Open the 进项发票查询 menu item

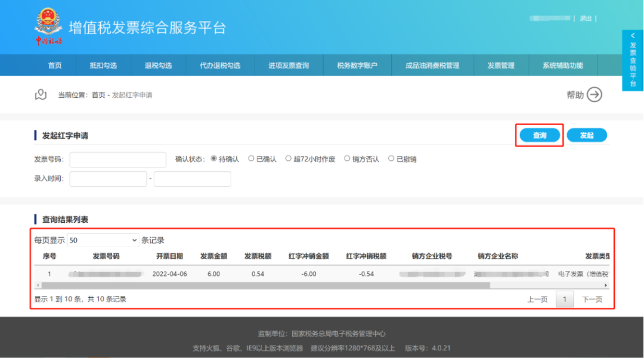pos(289,66)
